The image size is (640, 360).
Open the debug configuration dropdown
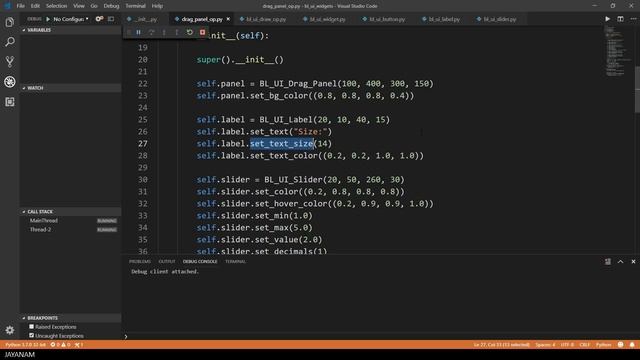pyautogui.click(x=71, y=19)
